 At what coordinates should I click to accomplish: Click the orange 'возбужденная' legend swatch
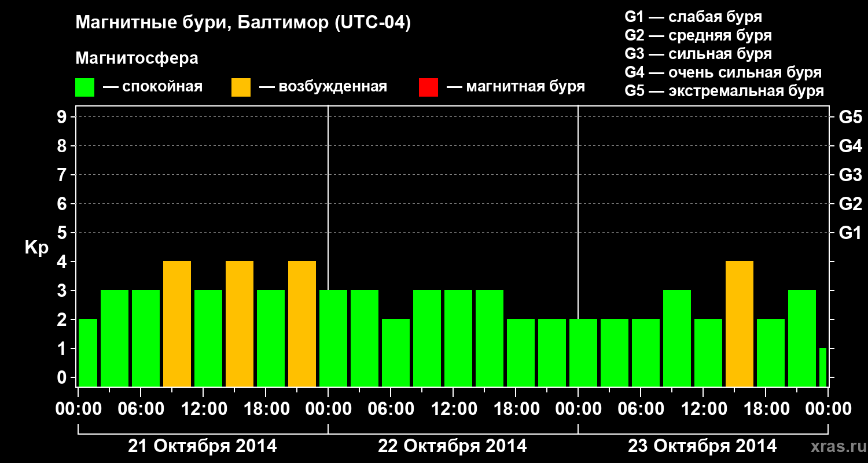pos(241,87)
